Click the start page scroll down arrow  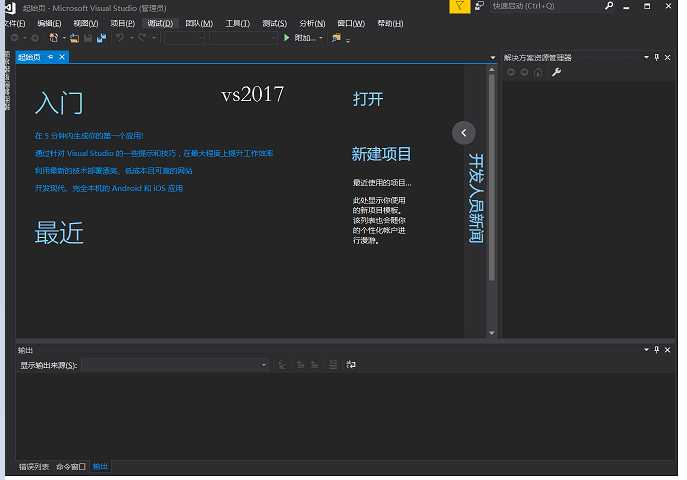(492, 333)
